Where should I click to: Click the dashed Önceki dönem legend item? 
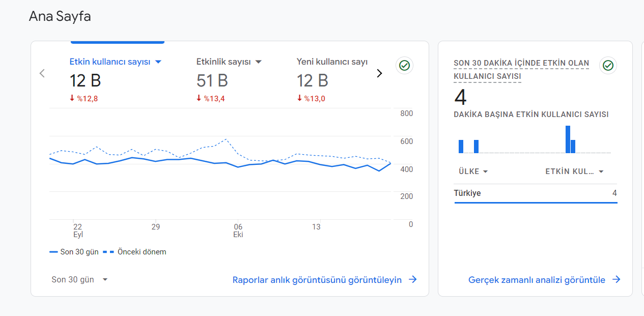[134, 252]
